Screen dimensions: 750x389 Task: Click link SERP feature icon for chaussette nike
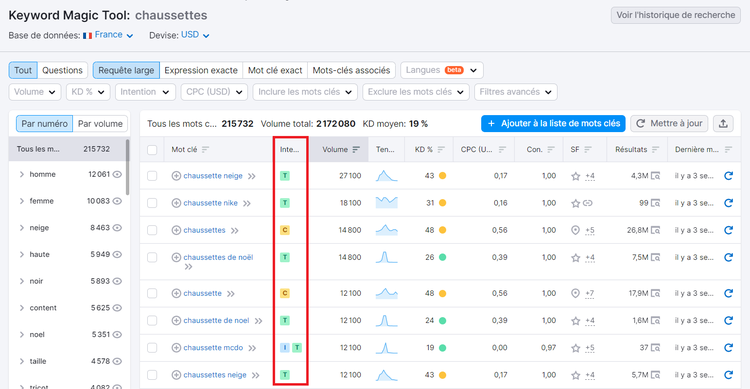point(588,203)
